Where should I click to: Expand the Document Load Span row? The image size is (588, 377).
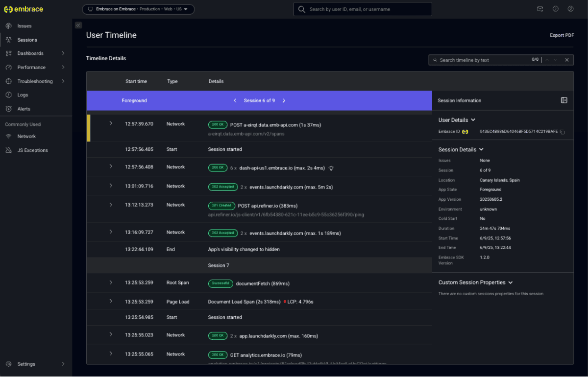tap(111, 301)
